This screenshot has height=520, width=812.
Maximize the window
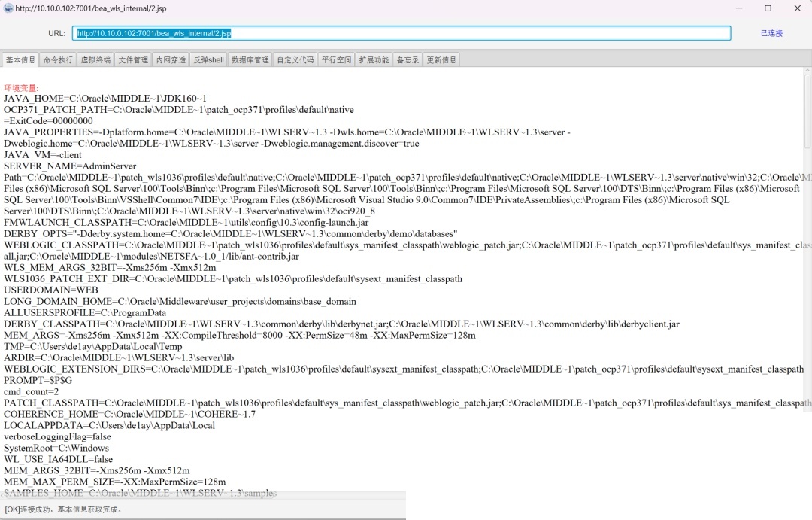[768, 8]
